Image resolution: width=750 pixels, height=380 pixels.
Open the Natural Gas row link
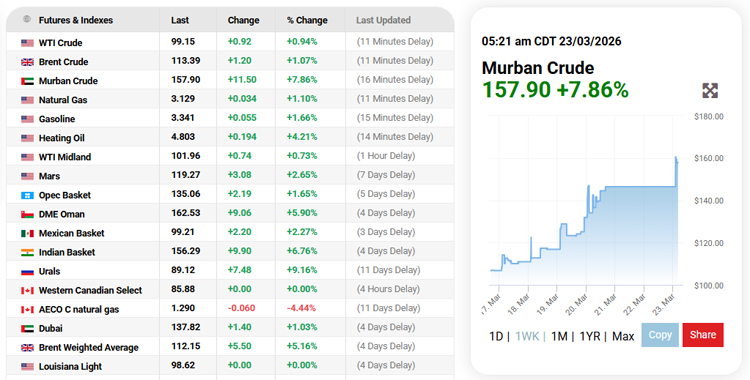[x=63, y=100]
